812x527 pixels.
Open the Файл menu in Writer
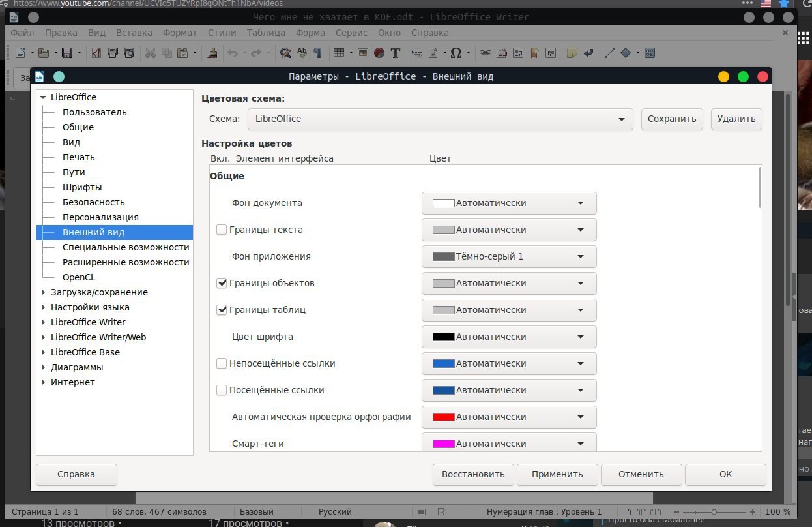click(22, 32)
